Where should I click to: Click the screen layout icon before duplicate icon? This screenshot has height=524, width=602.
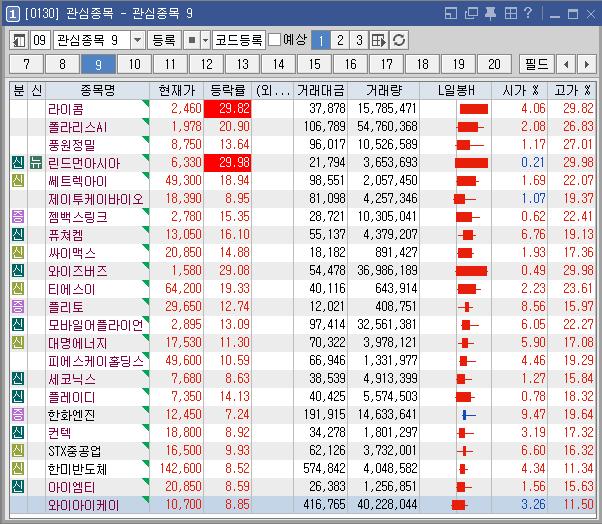click(451, 13)
